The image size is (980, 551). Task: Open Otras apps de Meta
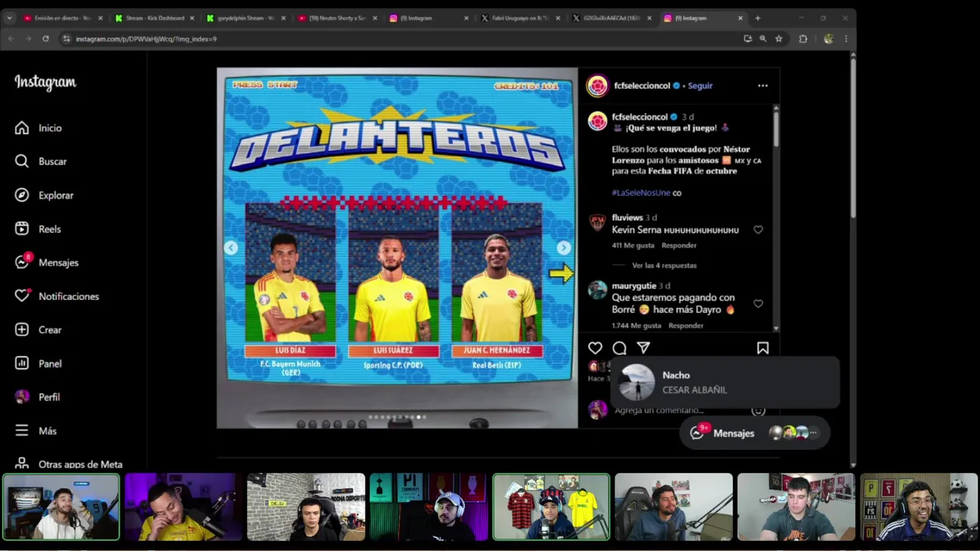(68, 465)
